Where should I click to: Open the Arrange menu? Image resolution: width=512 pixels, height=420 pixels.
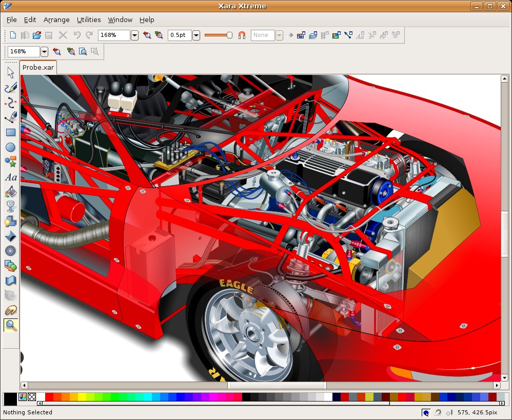56,20
